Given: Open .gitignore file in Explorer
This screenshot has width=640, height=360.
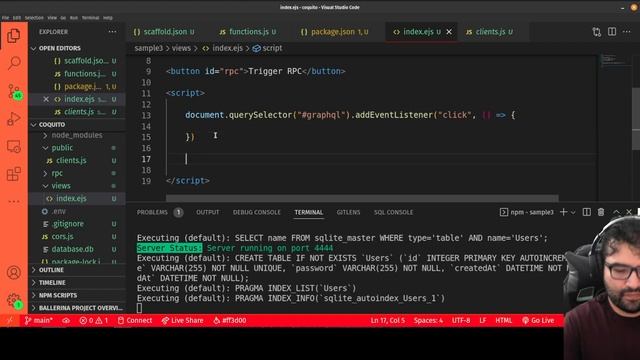Looking at the screenshot, I should (68, 224).
